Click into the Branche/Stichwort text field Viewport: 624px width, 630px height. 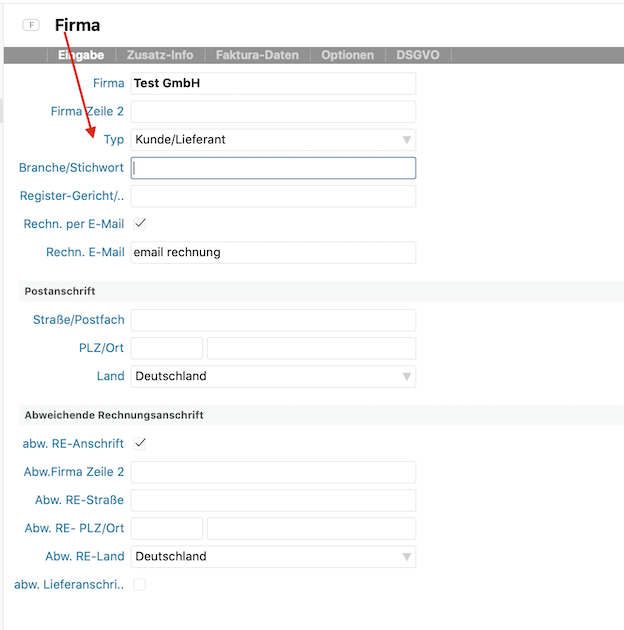pos(273,168)
